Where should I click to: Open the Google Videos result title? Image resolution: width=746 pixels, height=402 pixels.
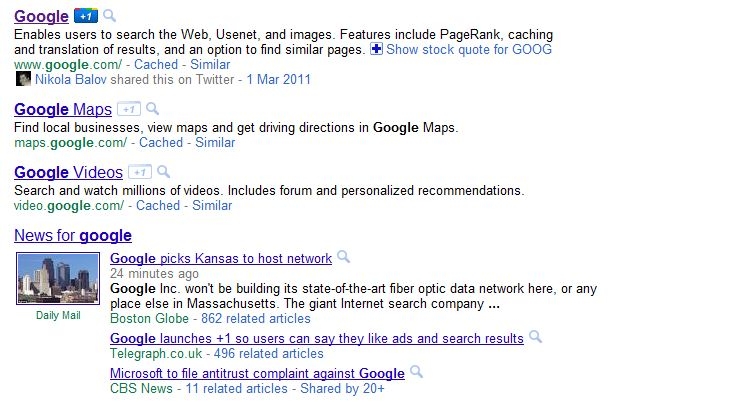pyautogui.click(x=69, y=172)
